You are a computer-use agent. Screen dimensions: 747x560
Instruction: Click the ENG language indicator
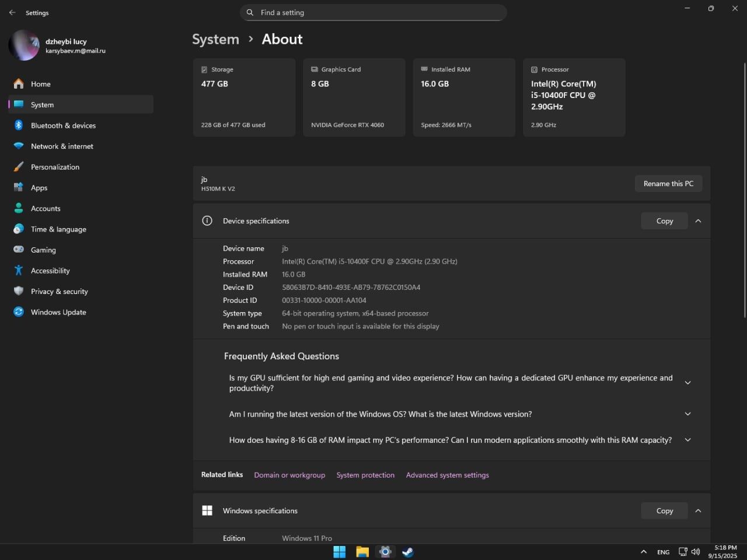point(664,552)
